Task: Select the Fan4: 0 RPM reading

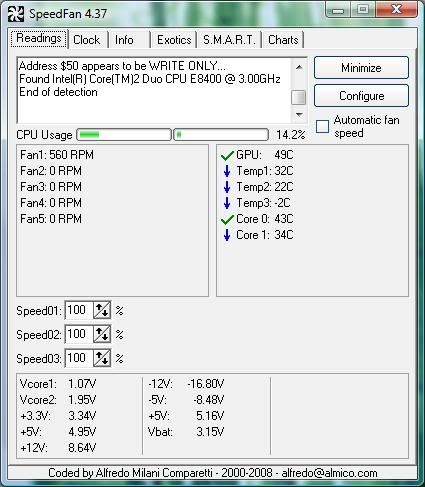Action: [x=51, y=203]
